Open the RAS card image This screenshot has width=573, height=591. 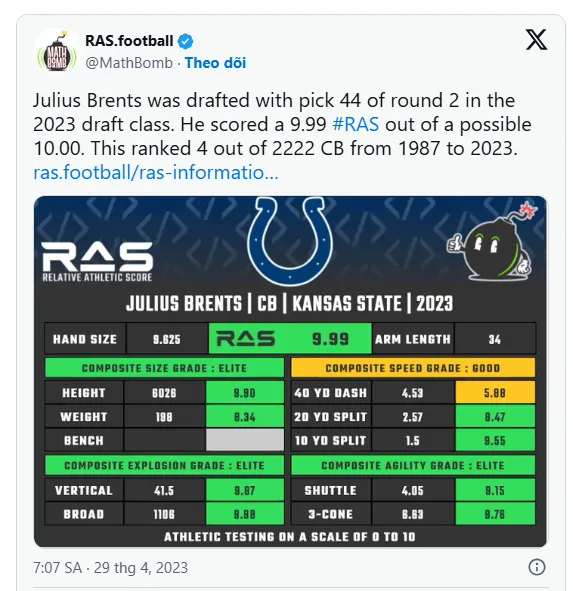(x=290, y=371)
